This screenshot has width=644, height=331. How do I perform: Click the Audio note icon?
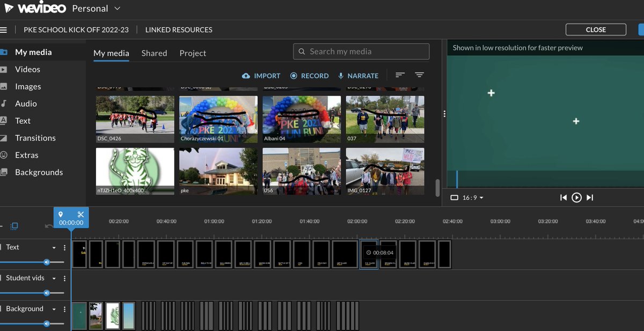(4, 104)
